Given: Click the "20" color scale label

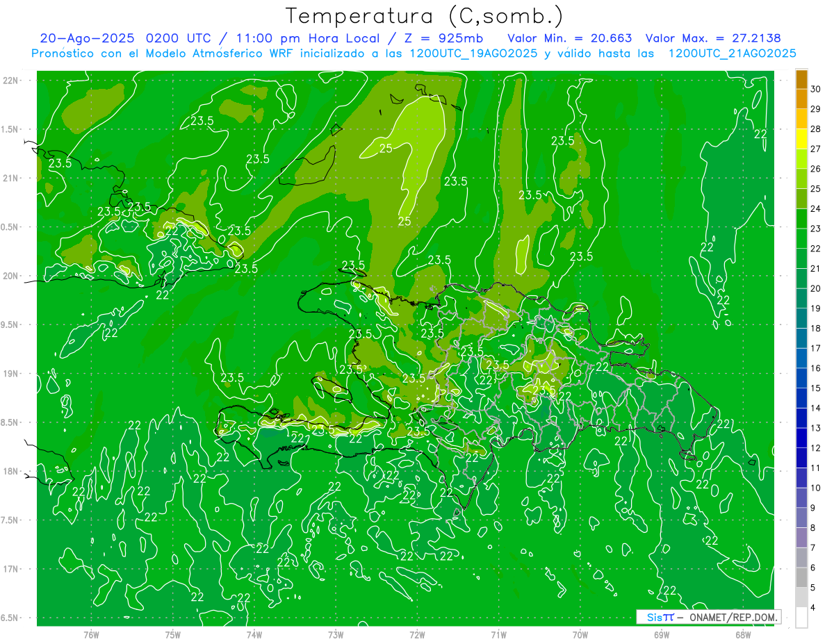Looking at the screenshot, I should point(816,288).
